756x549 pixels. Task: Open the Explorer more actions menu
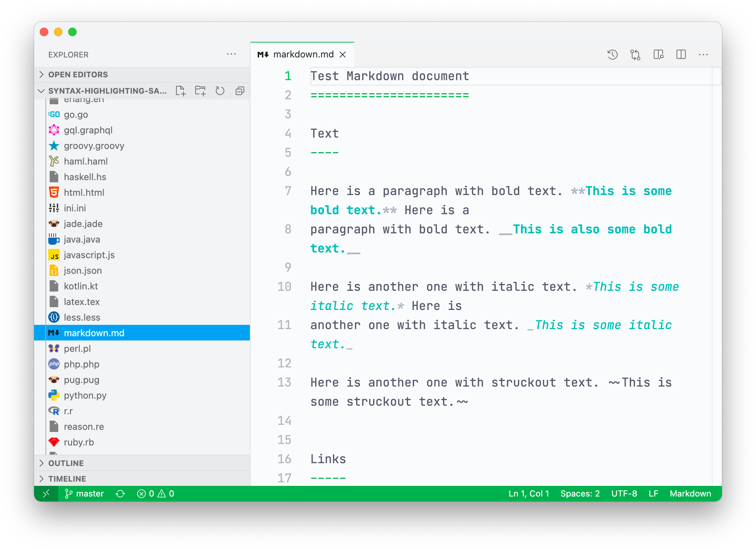[x=231, y=54]
